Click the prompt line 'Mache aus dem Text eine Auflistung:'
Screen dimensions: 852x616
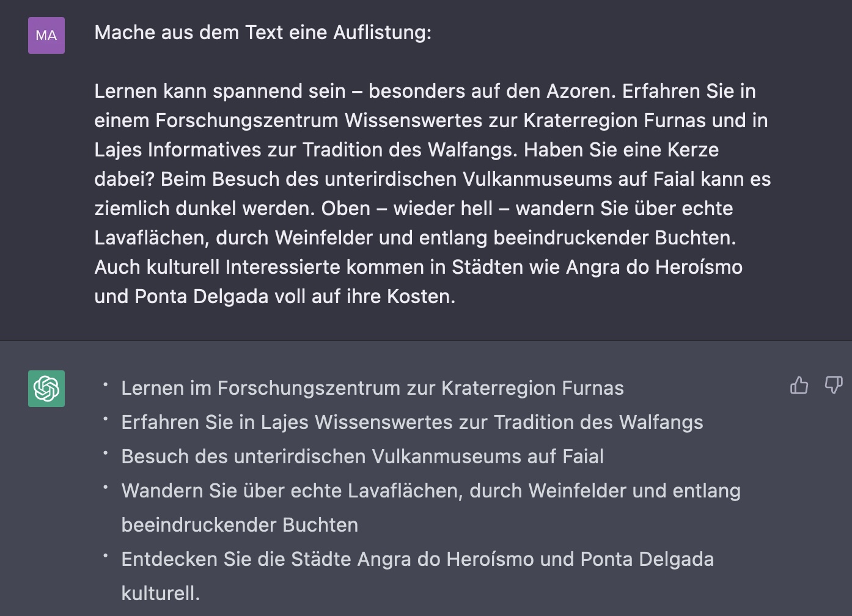click(x=263, y=32)
